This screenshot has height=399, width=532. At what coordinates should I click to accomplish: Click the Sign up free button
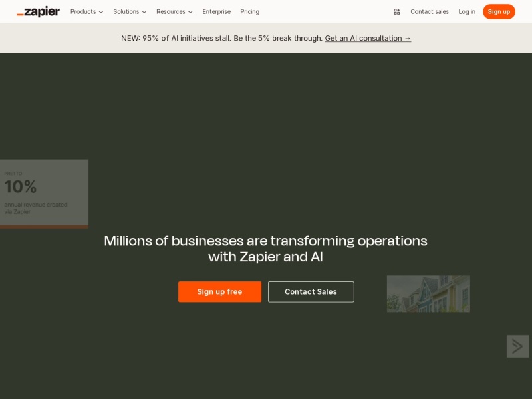pyautogui.click(x=219, y=292)
